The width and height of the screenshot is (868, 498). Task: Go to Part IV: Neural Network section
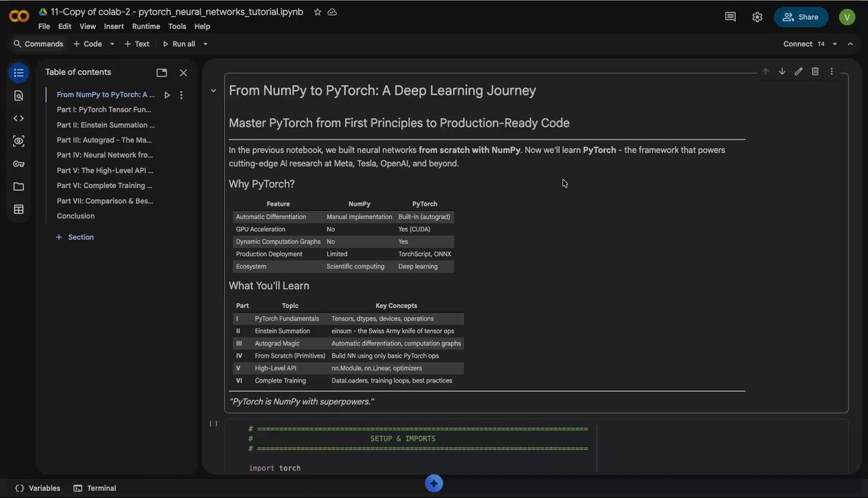105,155
